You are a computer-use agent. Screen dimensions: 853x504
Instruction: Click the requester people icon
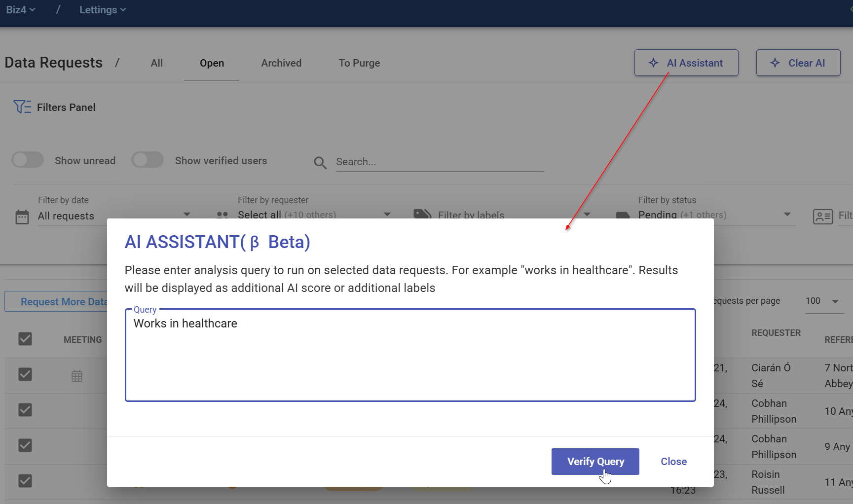tap(223, 215)
